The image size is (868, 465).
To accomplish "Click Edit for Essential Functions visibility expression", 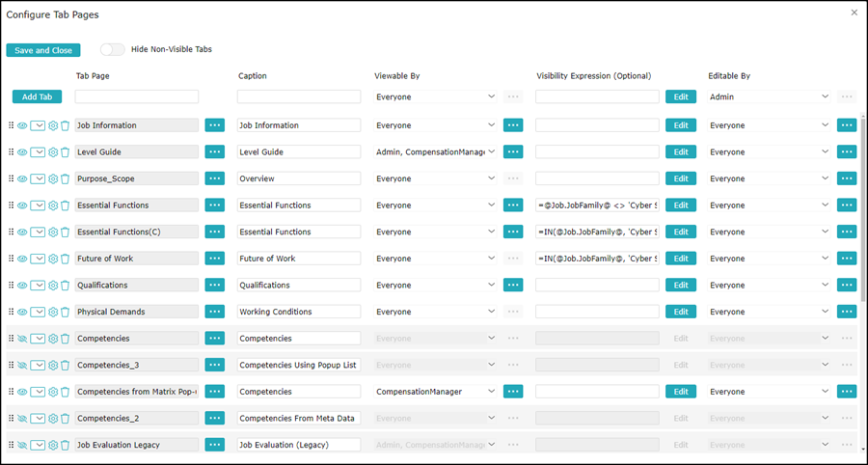I will 681,205.
